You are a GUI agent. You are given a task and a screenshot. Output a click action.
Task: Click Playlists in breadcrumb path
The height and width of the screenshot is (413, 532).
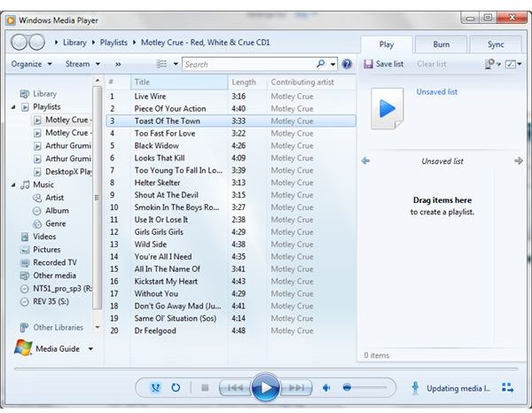[113, 43]
